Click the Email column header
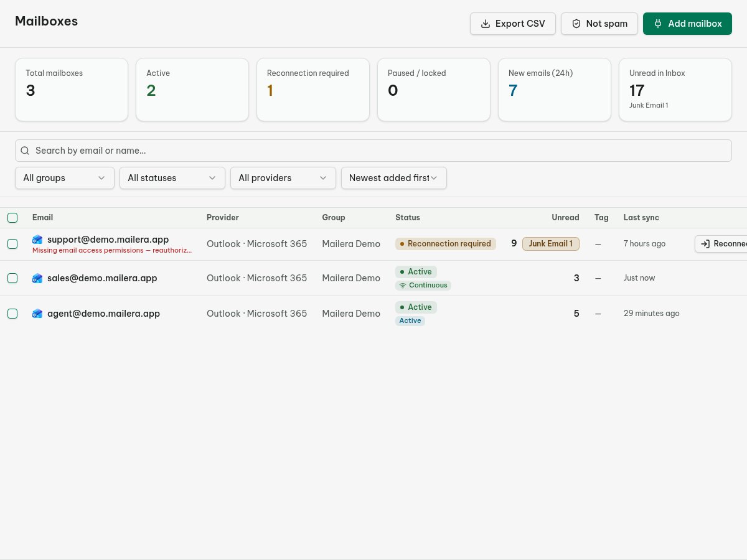Viewport: 747px width, 560px height. [42, 218]
